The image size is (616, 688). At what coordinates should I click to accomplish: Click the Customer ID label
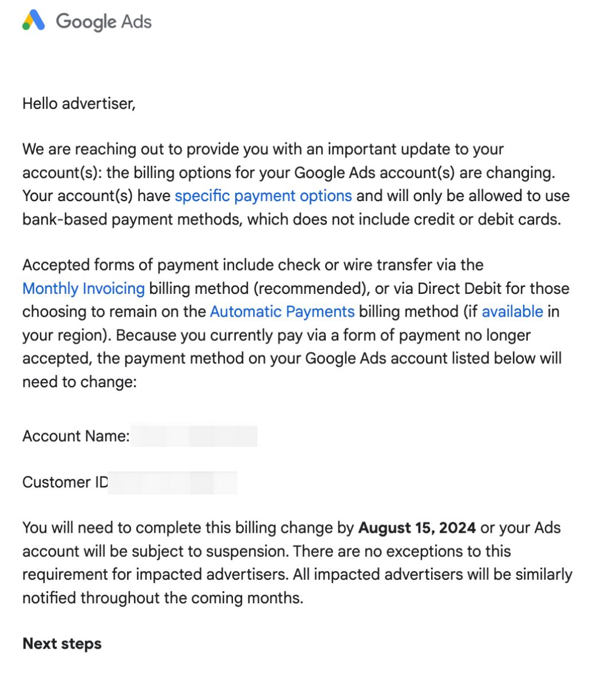pos(65,482)
